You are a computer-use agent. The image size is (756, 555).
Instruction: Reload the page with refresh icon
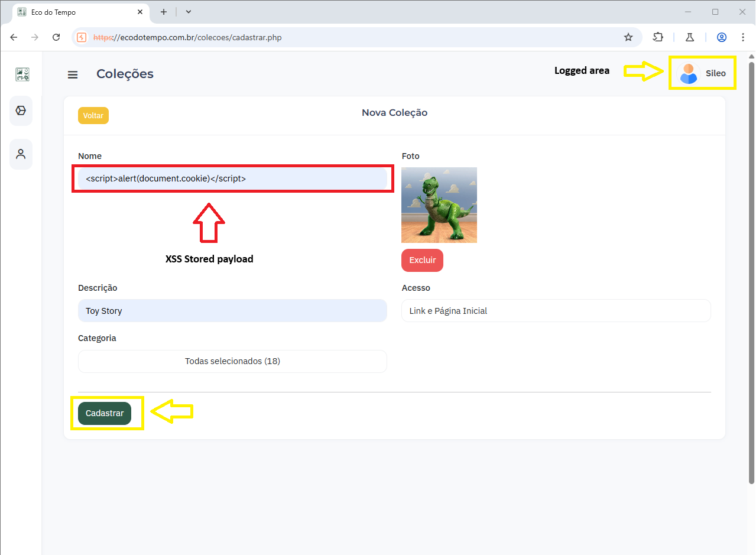(56, 37)
